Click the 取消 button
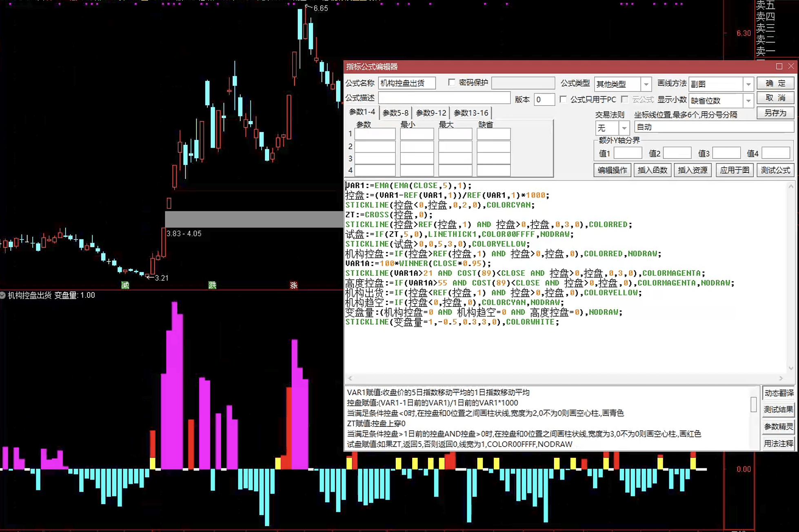The height and width of the screenshot is (532, 799). click(x=775, y=98)
